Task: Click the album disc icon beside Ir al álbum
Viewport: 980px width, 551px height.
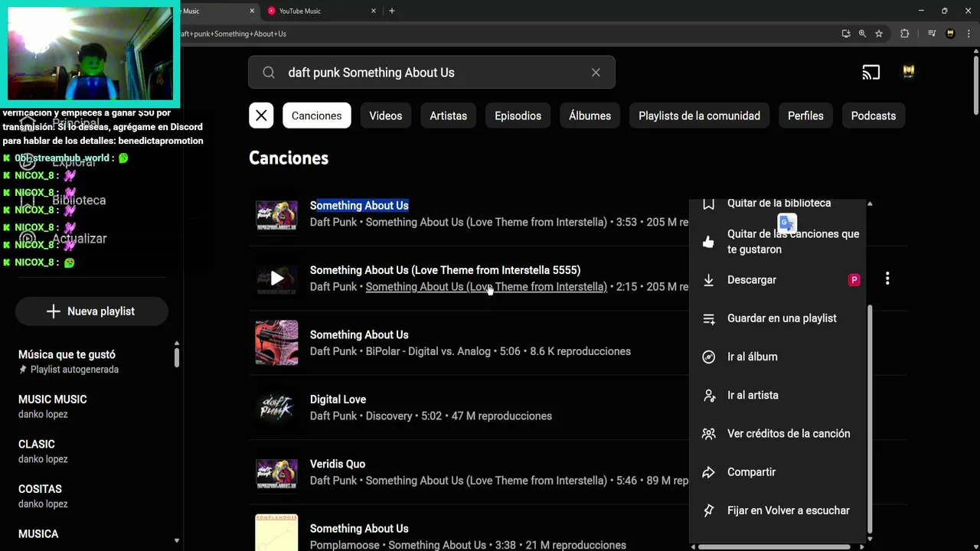Action: (708, 357)
